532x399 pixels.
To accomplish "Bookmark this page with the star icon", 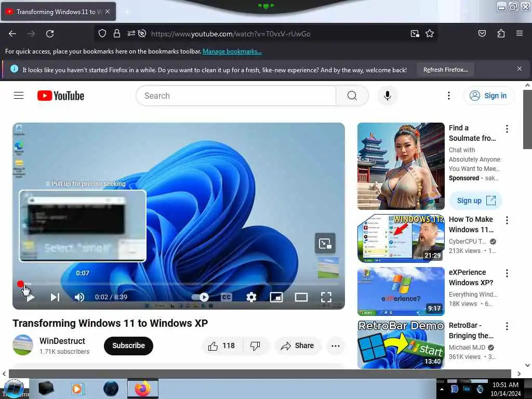I will [x=430, y=34].
